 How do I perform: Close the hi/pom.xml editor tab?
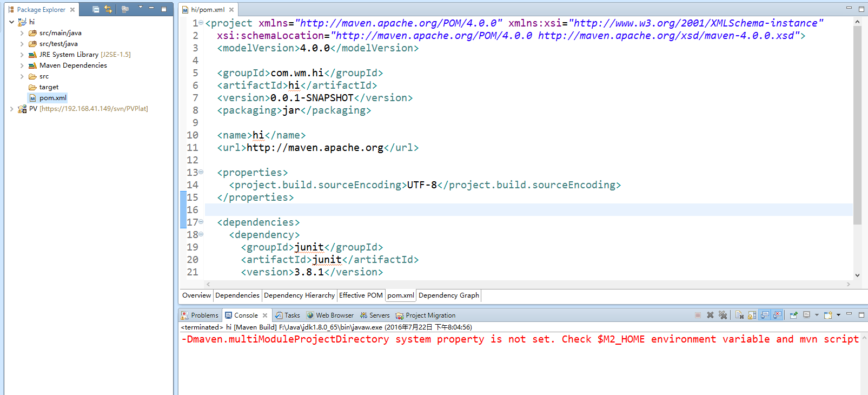tap(231, 10)
